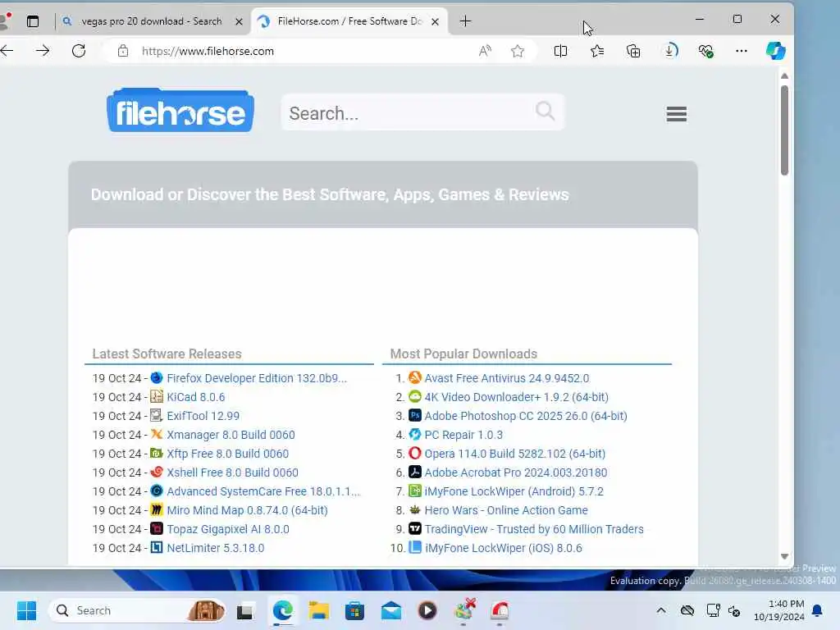840x630 pixels.
Task: Click the taskbar Search box
Action: pyautogui.click(x=137, y=610)
